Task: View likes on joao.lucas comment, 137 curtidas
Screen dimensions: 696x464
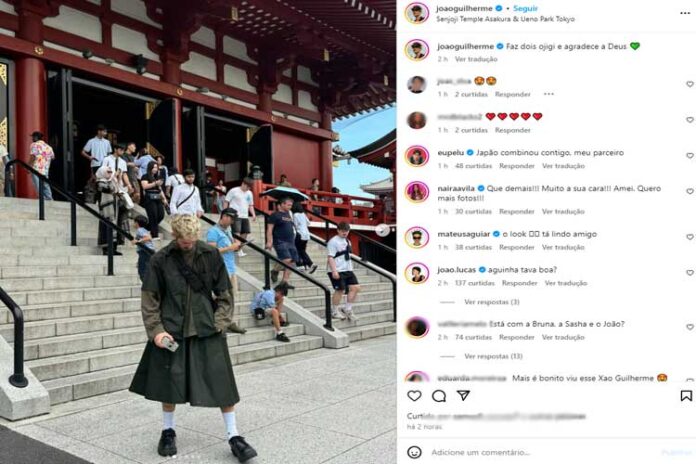Action: click(475, 283)
